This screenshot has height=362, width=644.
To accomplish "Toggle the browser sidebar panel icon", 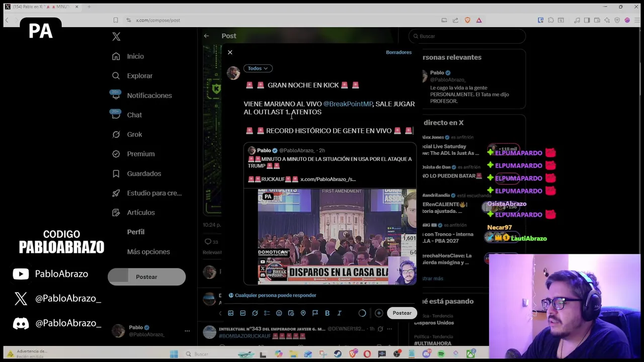I will 587,20.
